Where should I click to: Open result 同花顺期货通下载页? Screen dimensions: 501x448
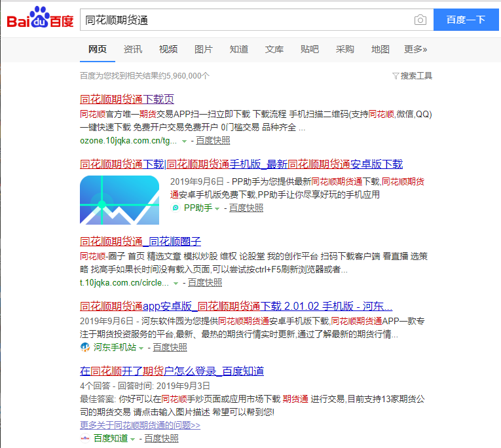pos(127,99)
